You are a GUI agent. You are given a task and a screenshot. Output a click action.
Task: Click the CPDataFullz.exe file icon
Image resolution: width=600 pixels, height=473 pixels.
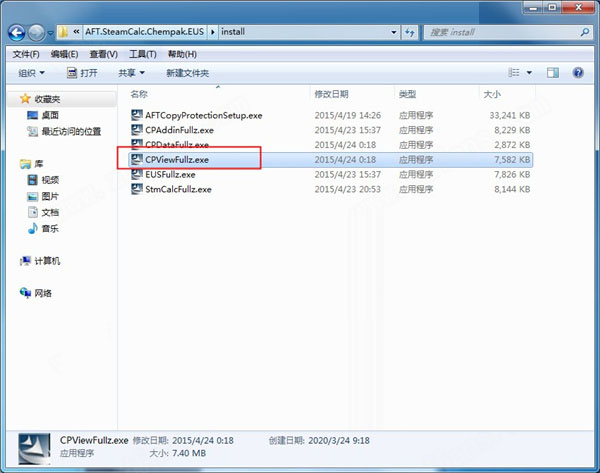137,144
